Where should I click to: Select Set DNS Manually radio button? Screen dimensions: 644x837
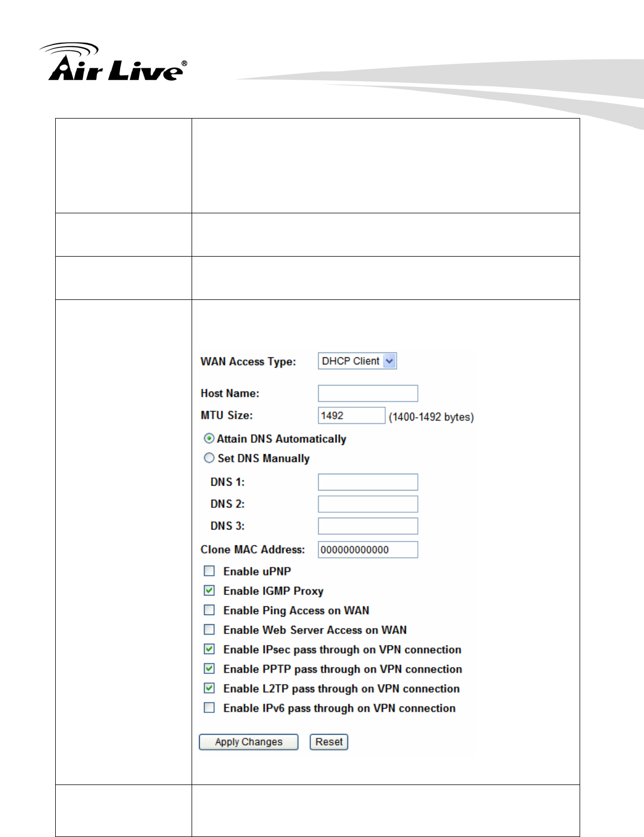tap(209, 458)
